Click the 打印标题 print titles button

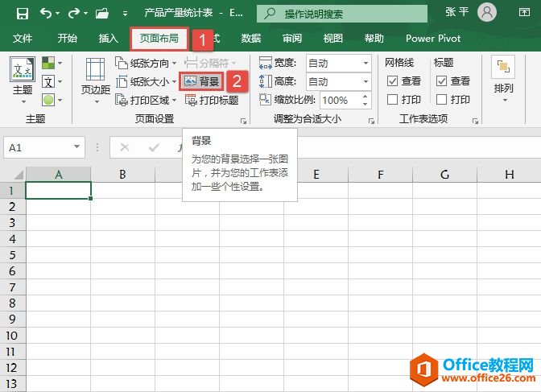(212, 101)
